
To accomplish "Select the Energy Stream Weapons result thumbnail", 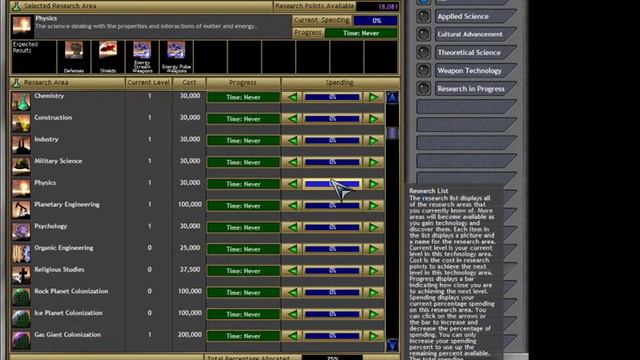I will coord(142,57).
